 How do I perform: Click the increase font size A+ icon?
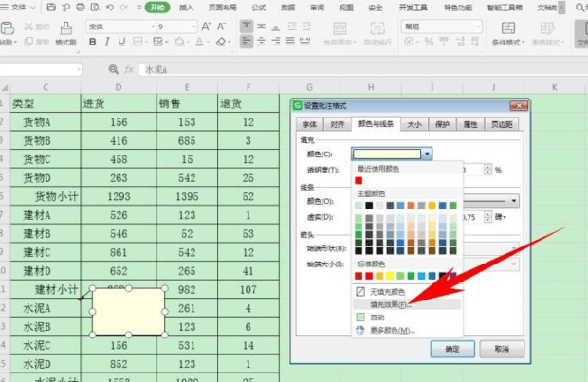(206, 27)
